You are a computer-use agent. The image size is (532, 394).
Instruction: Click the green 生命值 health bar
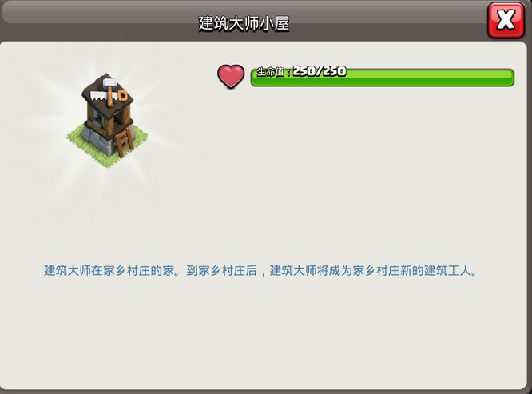383,78
